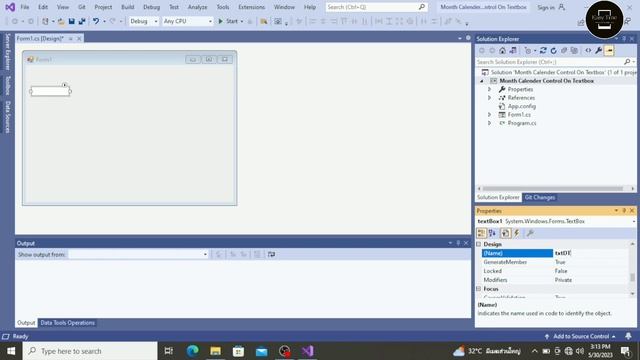The width and height of the screenshot is (640, 360).
Task: Click the account icon beside Sign in
Action: (562, 7)
